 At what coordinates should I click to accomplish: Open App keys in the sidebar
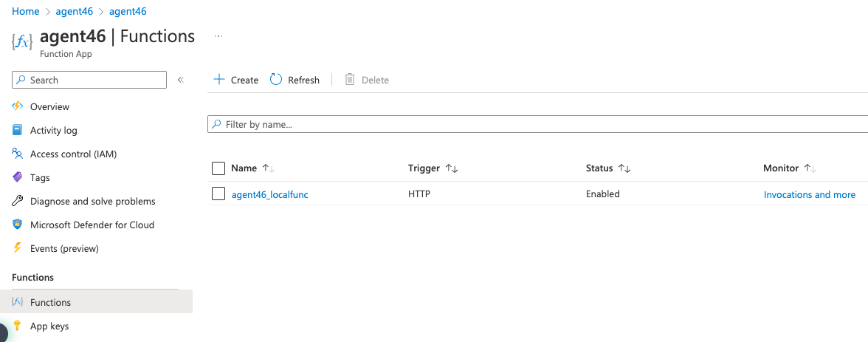49,326
